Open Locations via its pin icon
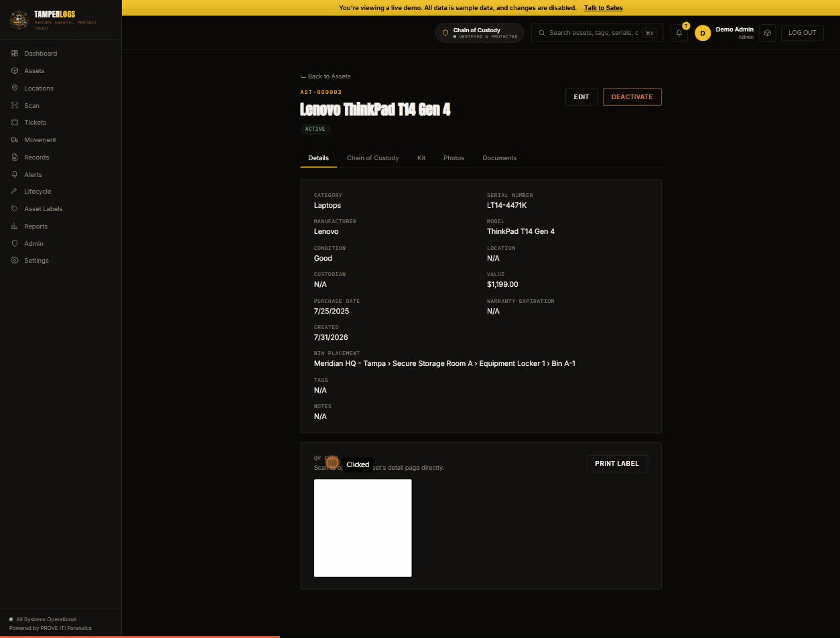This screenshot has width=840, height=638. pos(15,88)
